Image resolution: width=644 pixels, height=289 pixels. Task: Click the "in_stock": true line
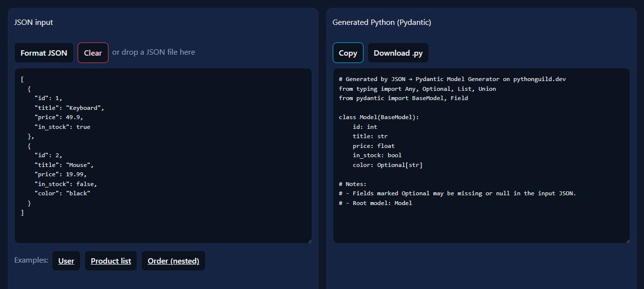coord(62,127)
